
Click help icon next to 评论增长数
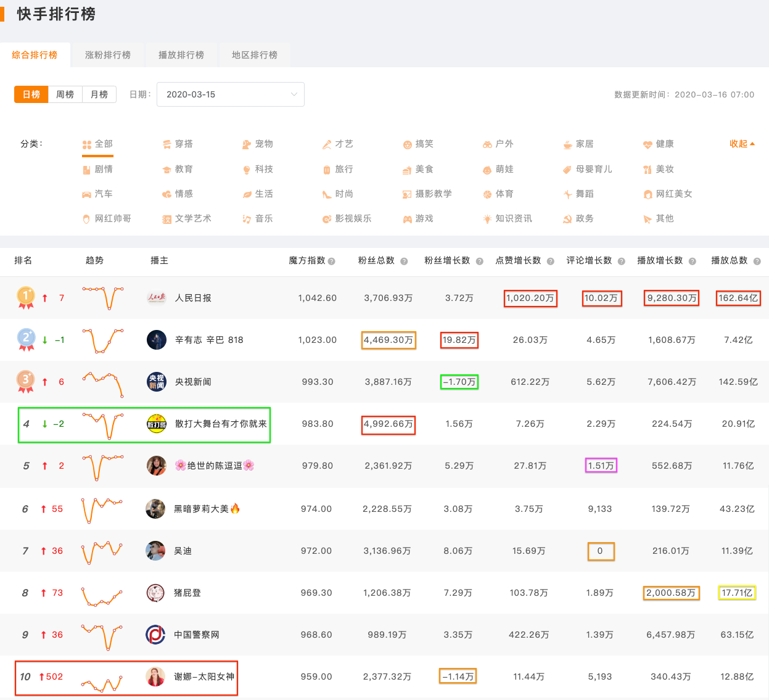[x=622, y=261]
